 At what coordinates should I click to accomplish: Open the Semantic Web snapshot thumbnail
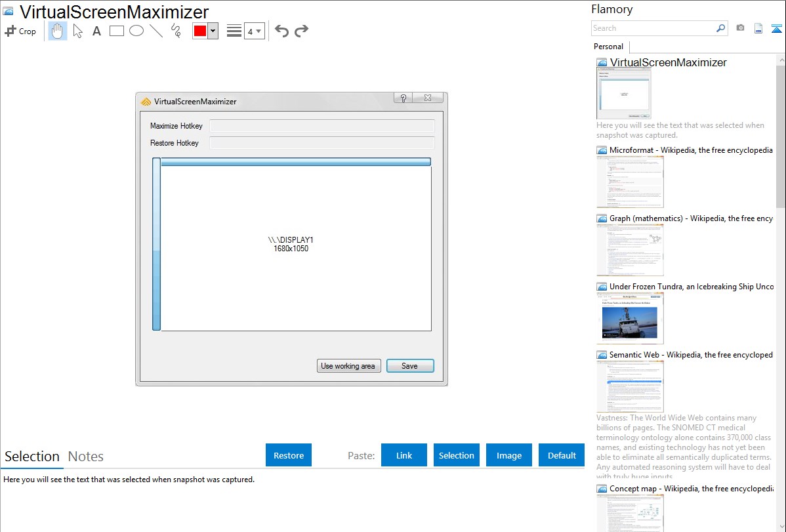pos(630,386)
